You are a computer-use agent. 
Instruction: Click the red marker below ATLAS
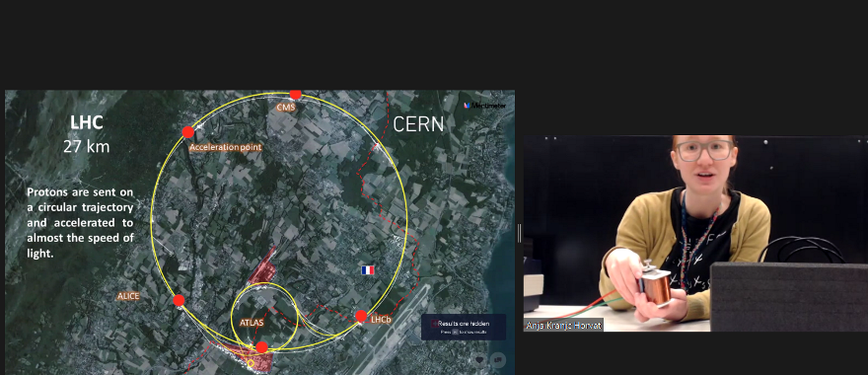(x=261, y=347)
